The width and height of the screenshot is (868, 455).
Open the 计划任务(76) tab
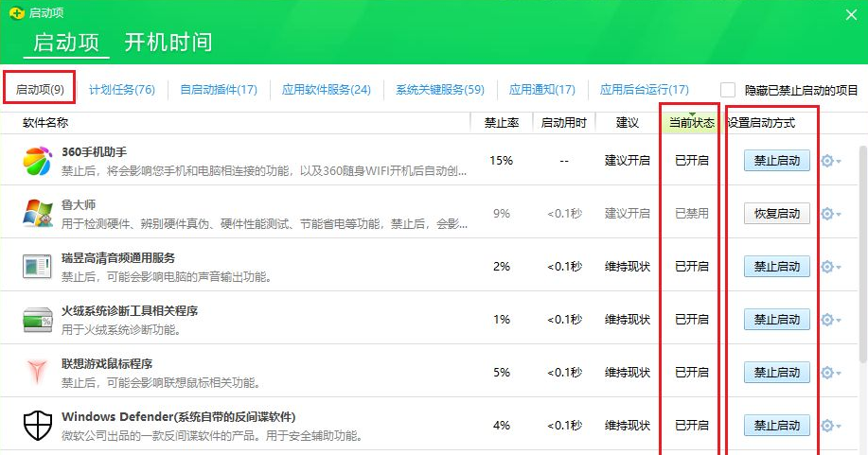(x=121, y=90)
